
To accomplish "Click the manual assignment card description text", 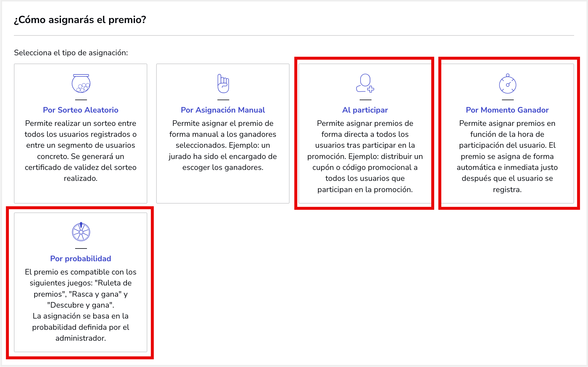I will [x=223, y=145].
